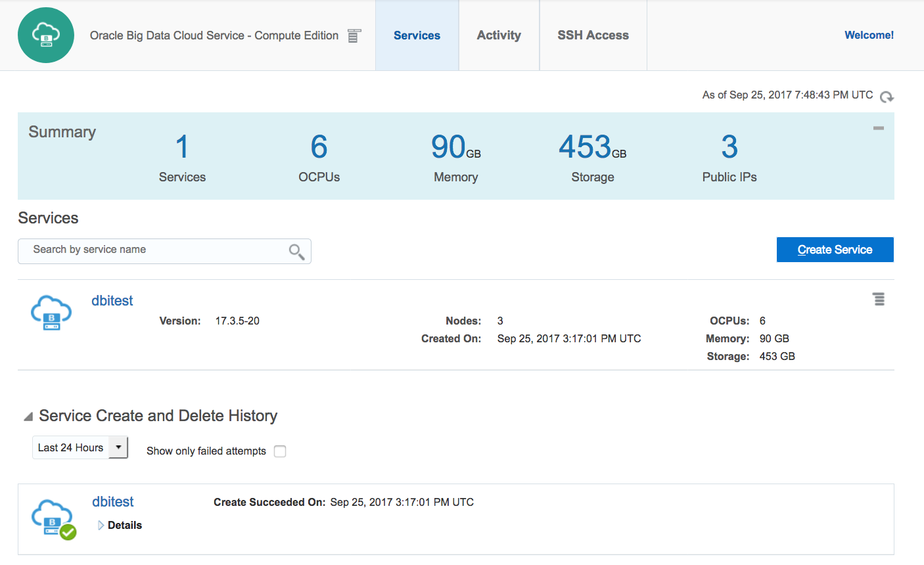Screen dimensions: 924x565
Task: Click the As of Sep 25, 2017 timestamp
Action: tap(787, 95)
